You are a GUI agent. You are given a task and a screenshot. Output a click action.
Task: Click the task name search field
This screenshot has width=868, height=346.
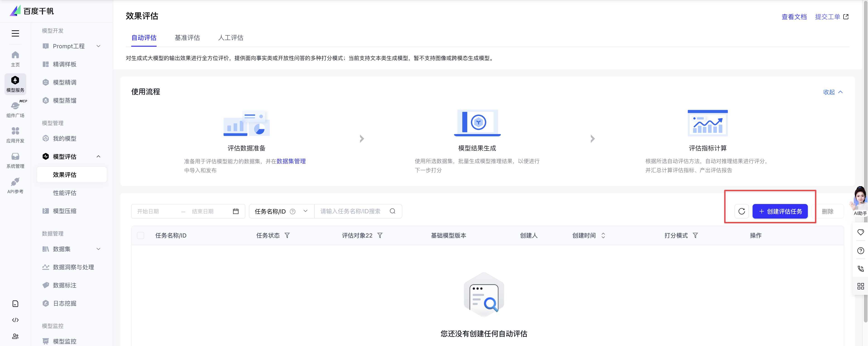[x=351, y=211]
